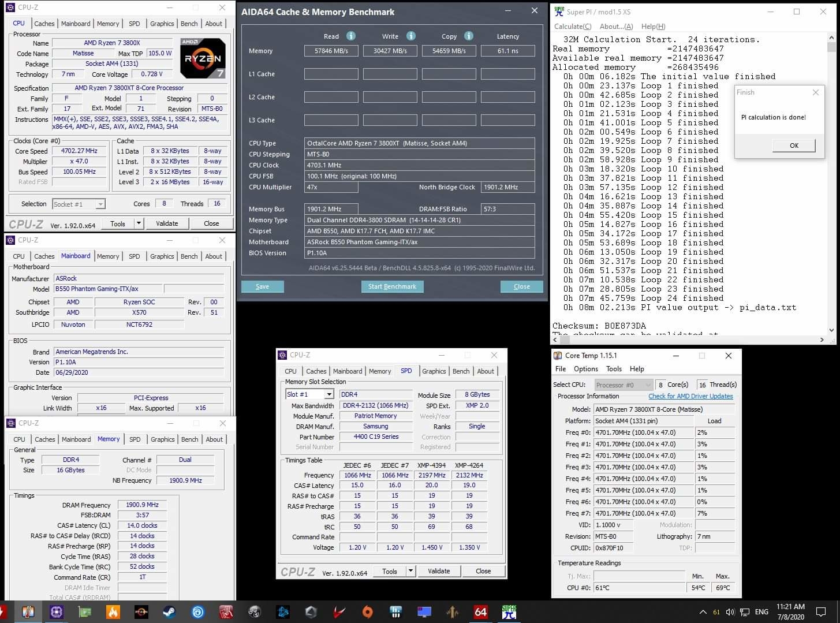Click the volume icon in system tray
This screenshot has height=623, width=840.
(730, 611)
